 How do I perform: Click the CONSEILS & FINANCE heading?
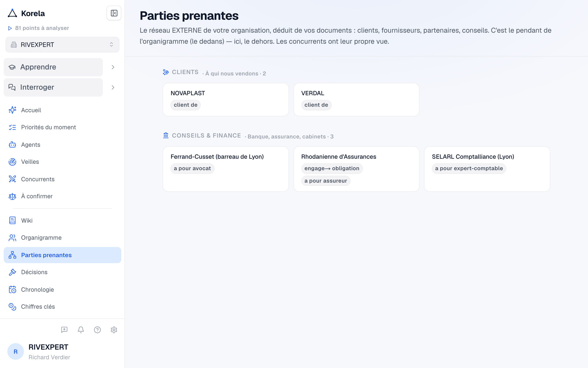206,135
